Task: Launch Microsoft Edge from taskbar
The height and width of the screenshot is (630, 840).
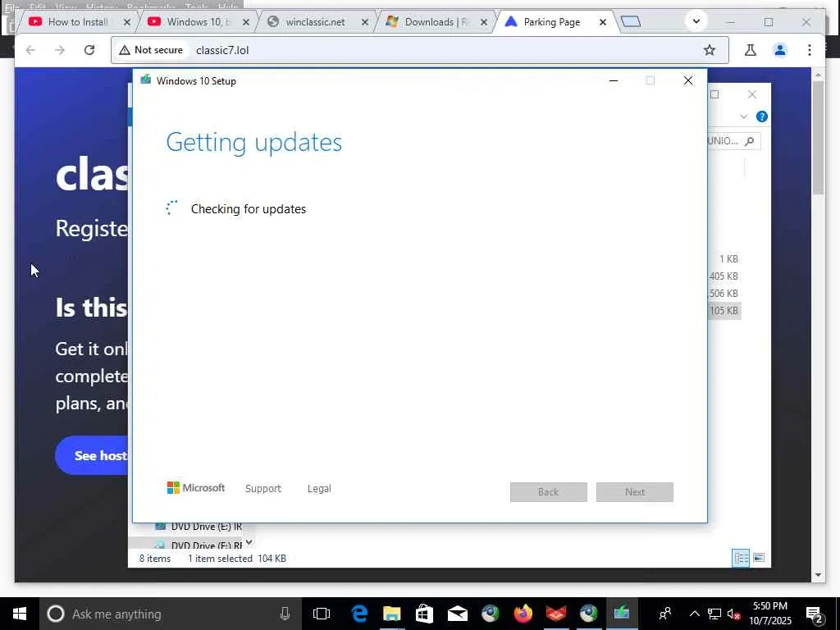Action: (359, 614)
